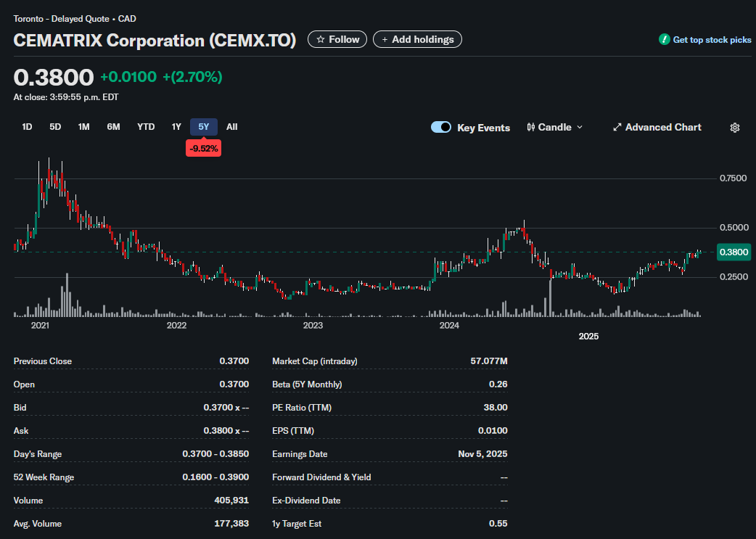Click the Avg. Volume value 177,383
This screenshot has height=539, width=756.
pos(231,524)
